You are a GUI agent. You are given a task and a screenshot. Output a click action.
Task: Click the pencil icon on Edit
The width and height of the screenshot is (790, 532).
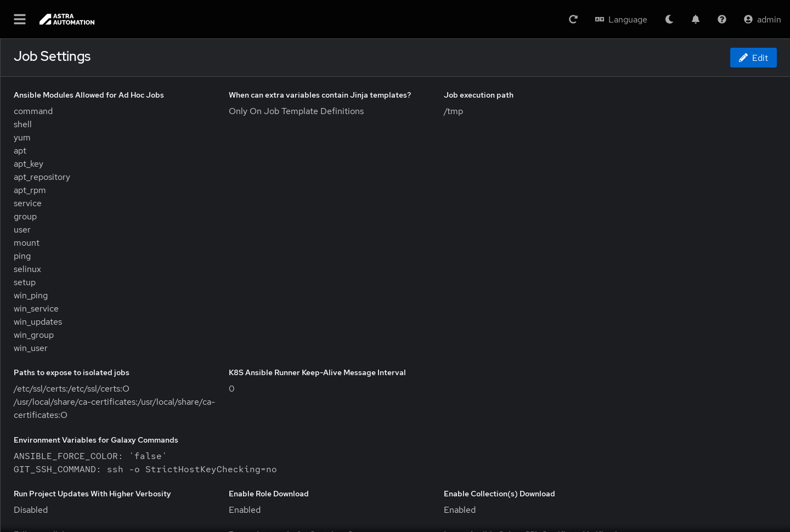tap(743, 58)
